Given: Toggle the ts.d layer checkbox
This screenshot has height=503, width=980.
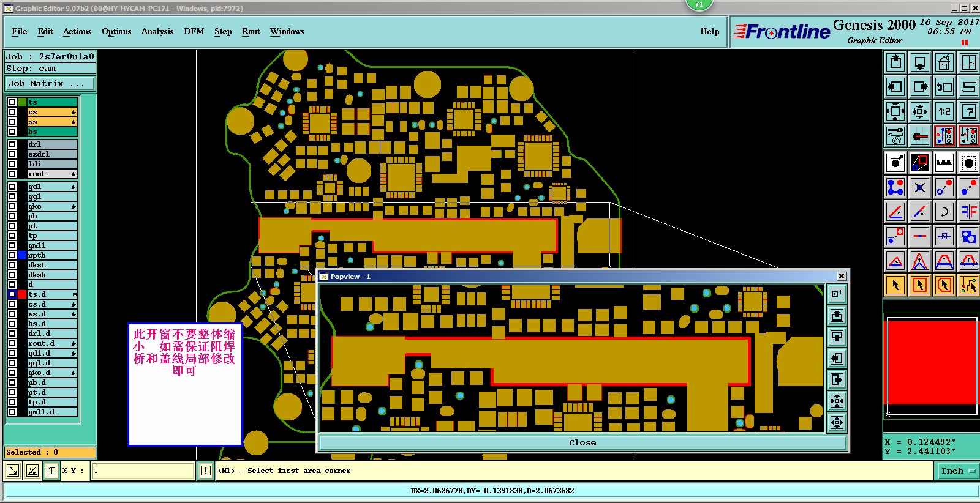Looking at the screenshot, I should [x=12, y=294].
